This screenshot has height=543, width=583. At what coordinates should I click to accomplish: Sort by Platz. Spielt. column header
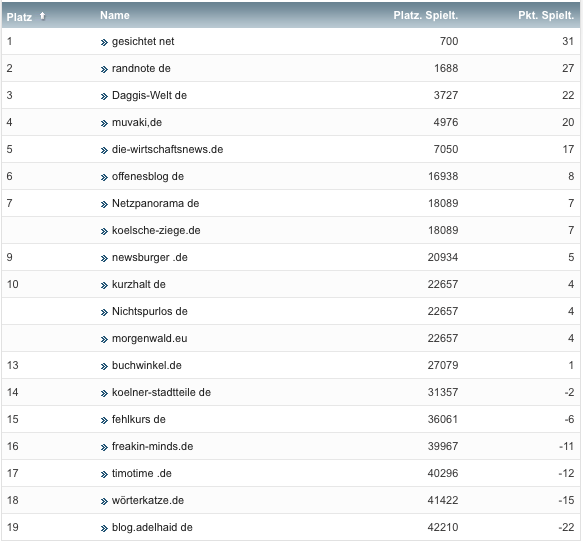click(x=426, y=15)
